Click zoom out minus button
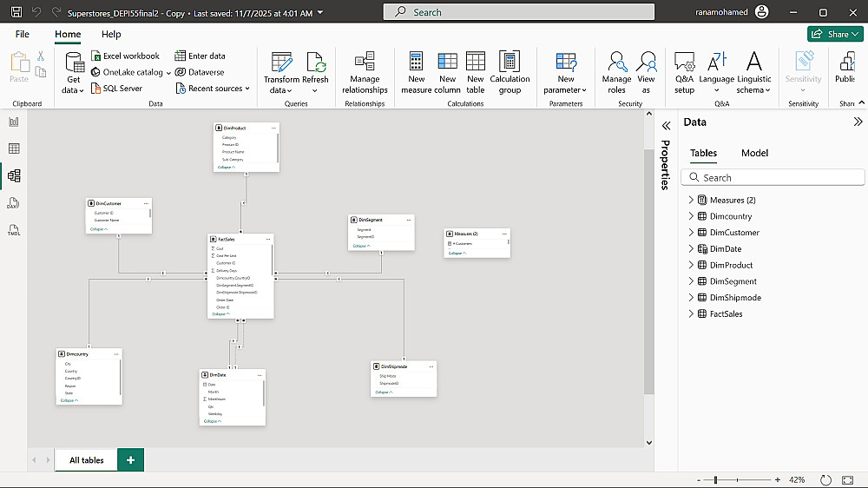Image resolution: width=868 pixels, height=488 pixels. [x=699, y=480]
